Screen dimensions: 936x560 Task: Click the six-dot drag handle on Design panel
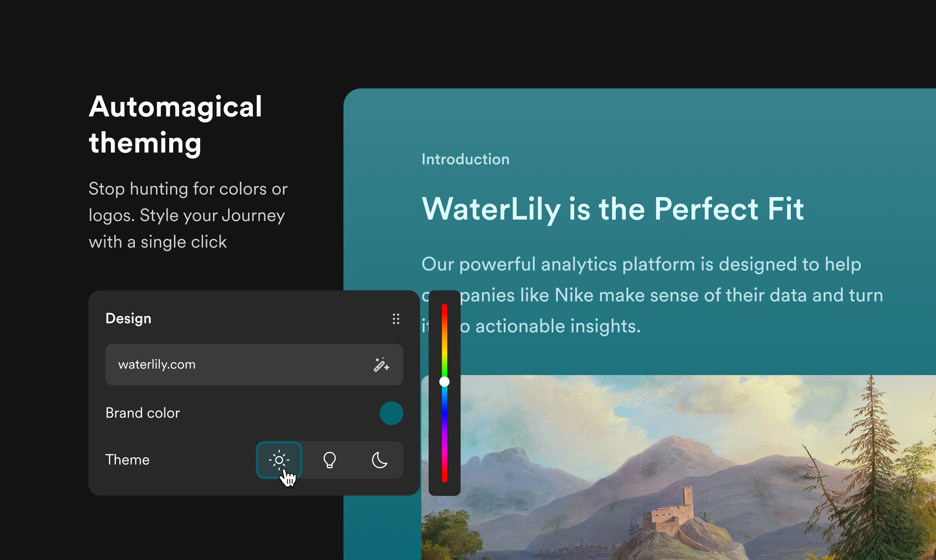click(x=395, y=319)
